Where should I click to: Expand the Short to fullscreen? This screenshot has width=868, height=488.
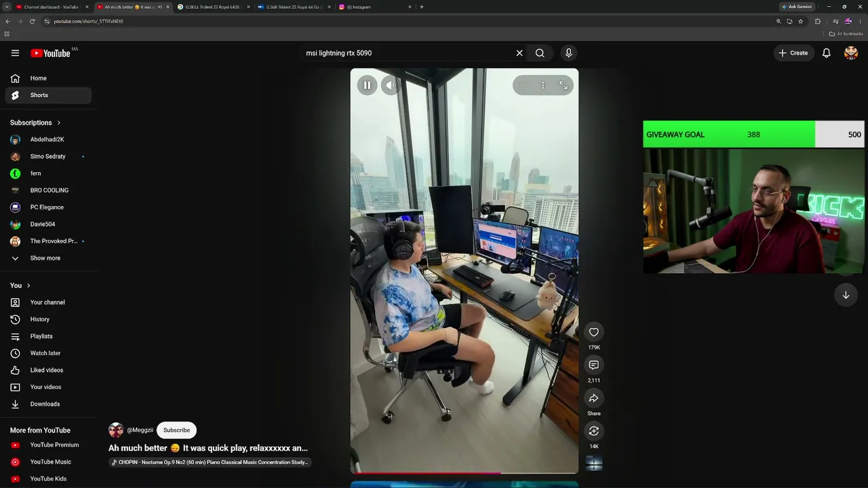563,85
